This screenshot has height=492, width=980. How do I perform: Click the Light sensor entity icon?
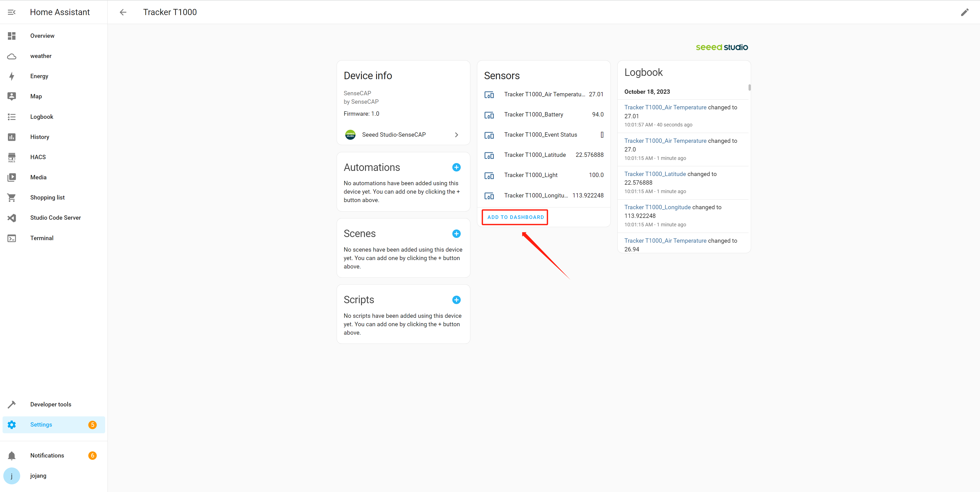click(489, 175)
